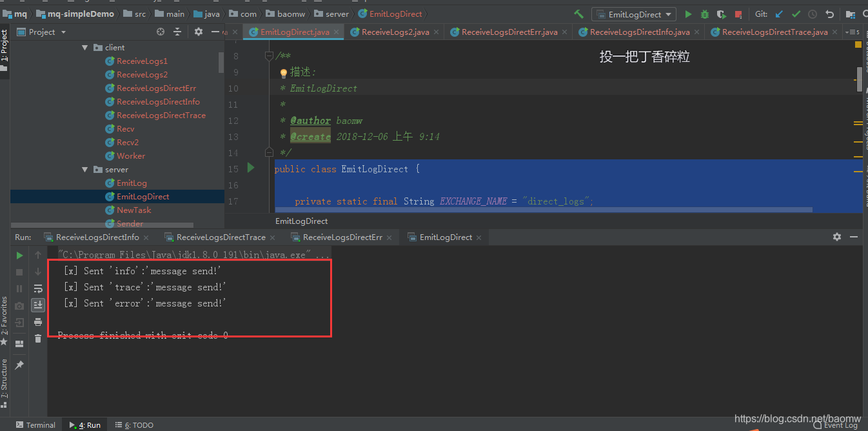Switch to the ReceiveLogs2.java editor tab
The width and height of the screenshot is (868, 431).
pos(395,32)
